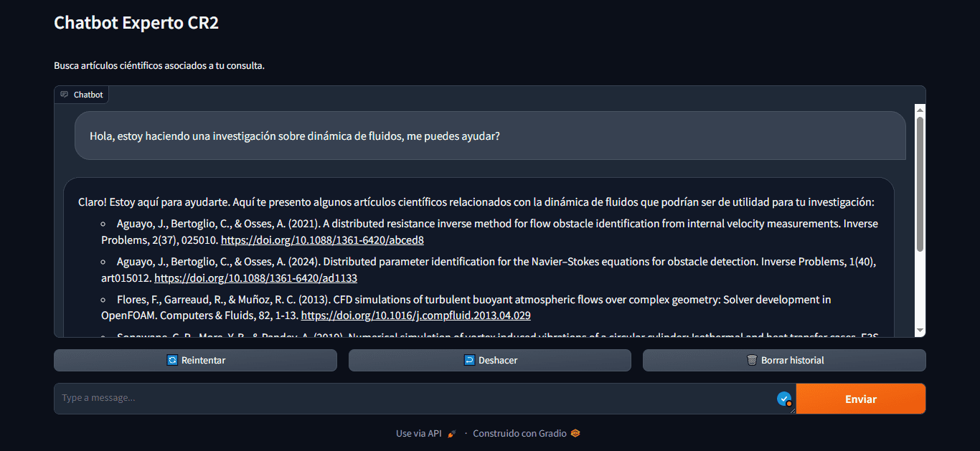Click the Reintentar refresh icon
The width and height of the screenshot is (980, 451).
point(172,361)
